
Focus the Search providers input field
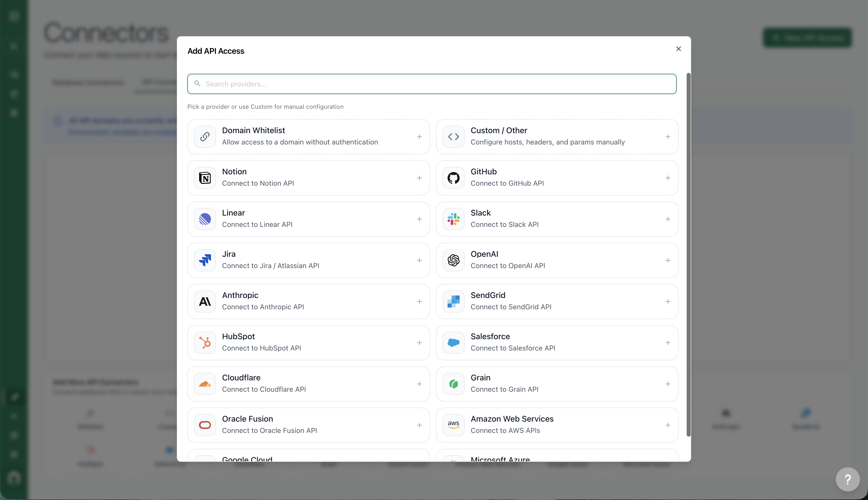coord(432,84)
